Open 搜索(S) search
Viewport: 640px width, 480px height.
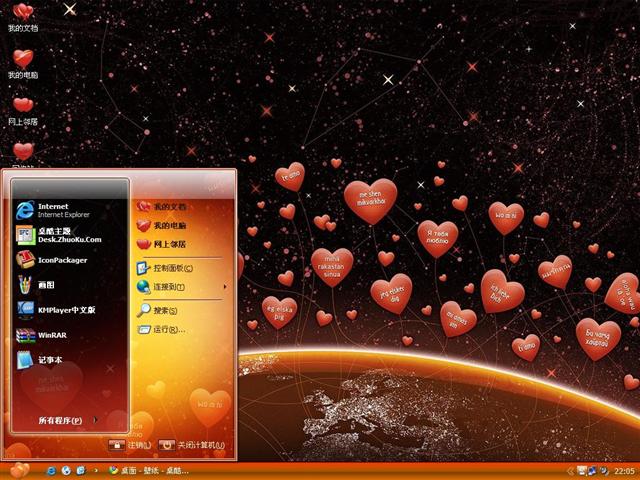[157, 311]
